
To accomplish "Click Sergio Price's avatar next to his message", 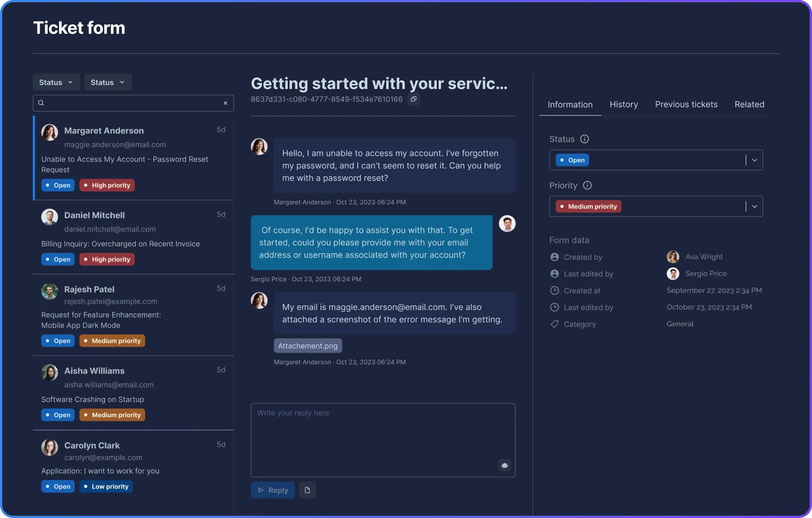I will 507,223.
